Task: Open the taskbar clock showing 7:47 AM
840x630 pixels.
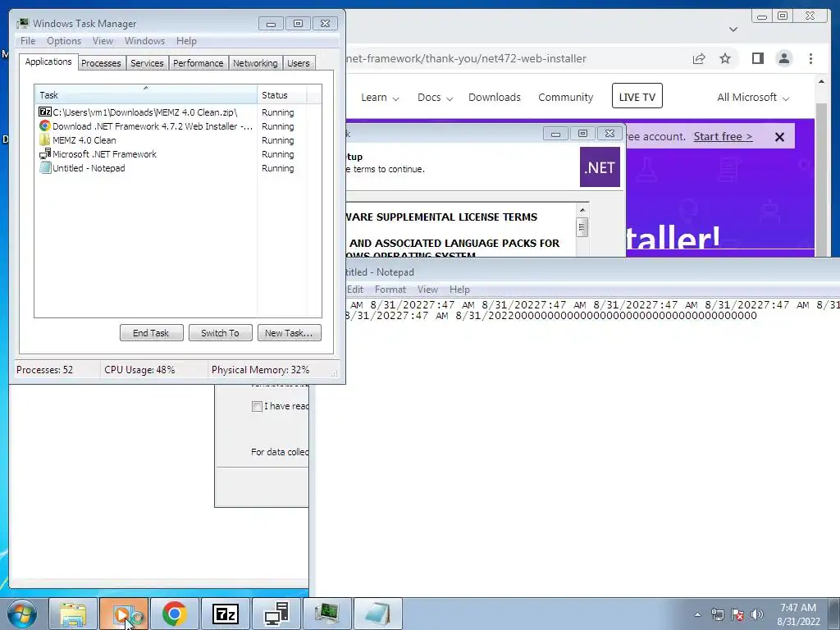Action: (x=798, y=614)
